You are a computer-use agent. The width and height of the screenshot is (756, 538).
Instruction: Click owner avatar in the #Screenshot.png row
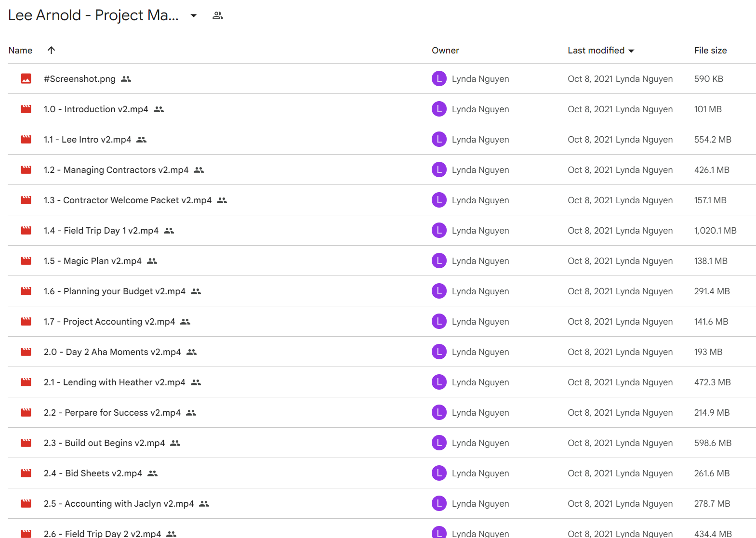[439, 79]
